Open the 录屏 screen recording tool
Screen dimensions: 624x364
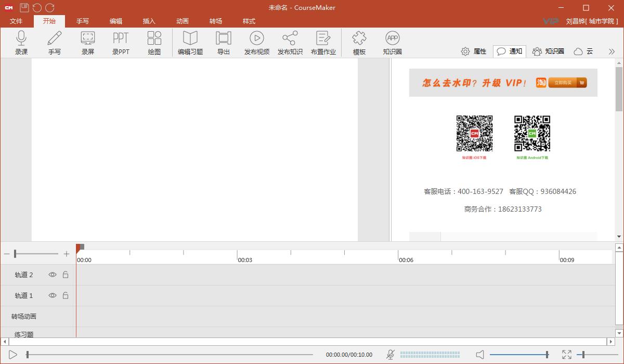88,43
